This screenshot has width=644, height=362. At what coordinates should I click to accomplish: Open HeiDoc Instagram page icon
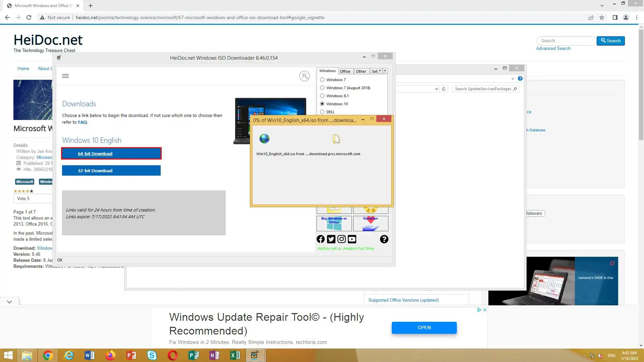point(341,239)
